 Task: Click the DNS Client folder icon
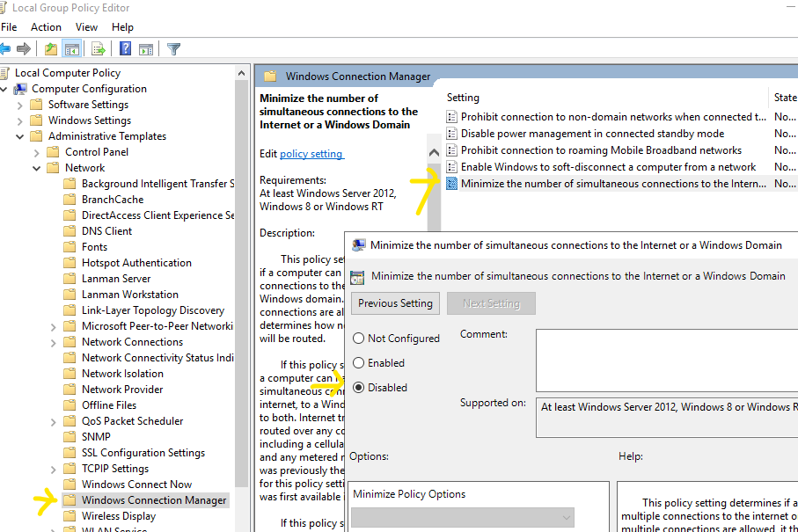pos(70,231)
